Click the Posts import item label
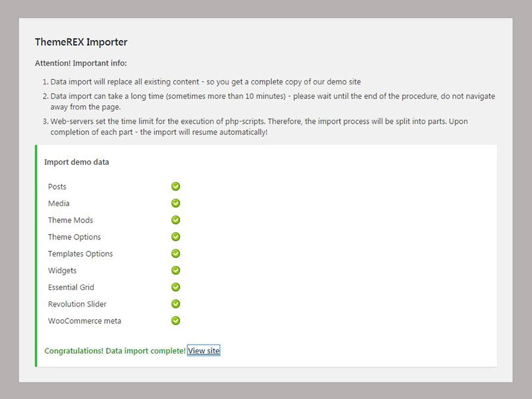Viewport: 532px width, 399px height. coord(57,187)
